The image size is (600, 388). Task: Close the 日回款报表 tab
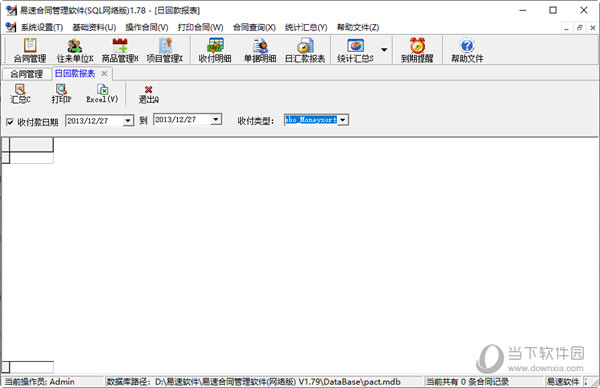click(104, 73)
